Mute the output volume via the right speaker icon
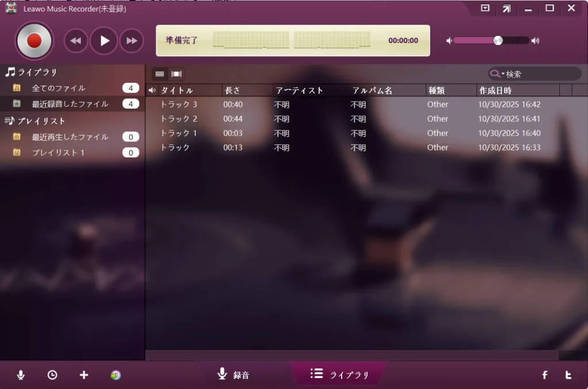Screen dimensions: 588x389 535,40
